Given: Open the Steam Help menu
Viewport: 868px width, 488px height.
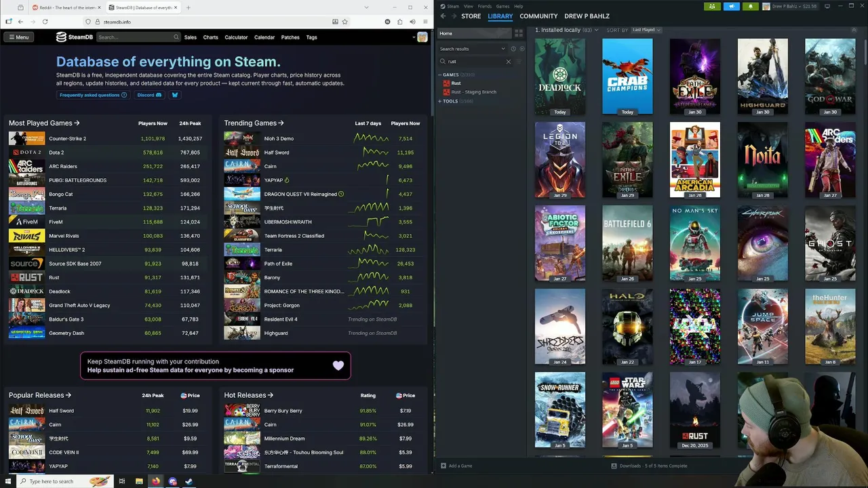Looking at the screenshot, I should click(x=518, y=6).
